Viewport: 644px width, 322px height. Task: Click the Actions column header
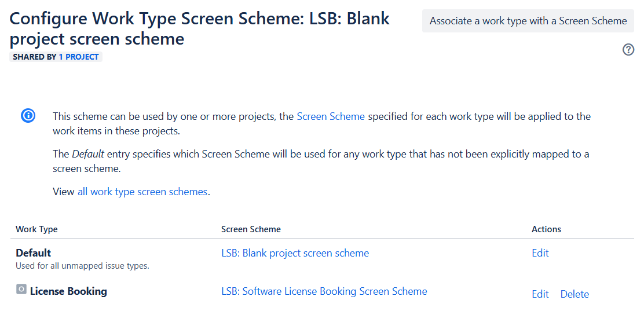[546, 229]
